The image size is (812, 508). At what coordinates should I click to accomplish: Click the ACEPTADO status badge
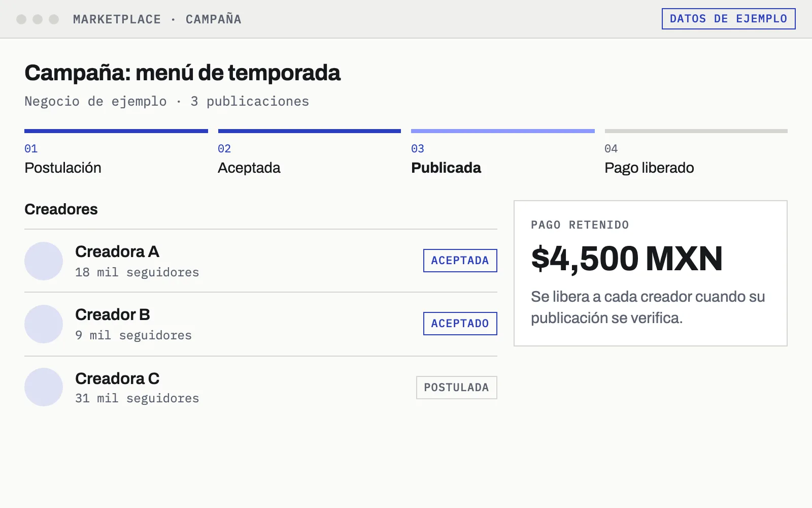point(460,324)
